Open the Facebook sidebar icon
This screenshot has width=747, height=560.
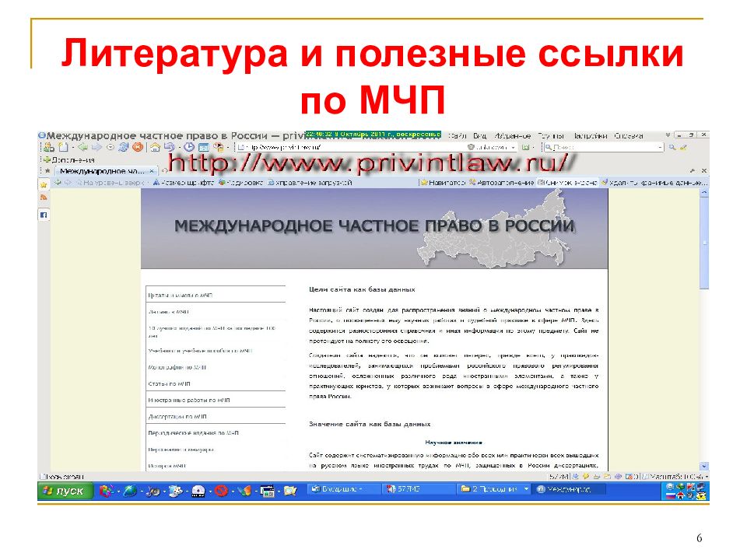(x=44, y=215)
